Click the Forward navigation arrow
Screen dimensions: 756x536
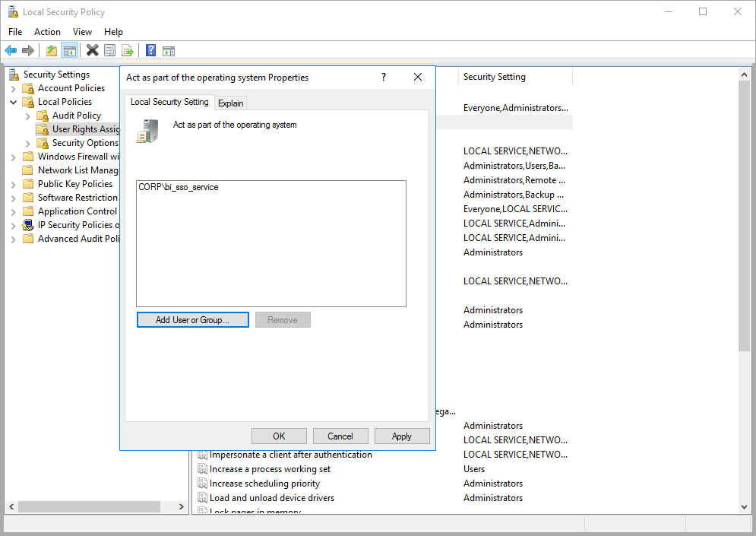[x=29, y=50]
